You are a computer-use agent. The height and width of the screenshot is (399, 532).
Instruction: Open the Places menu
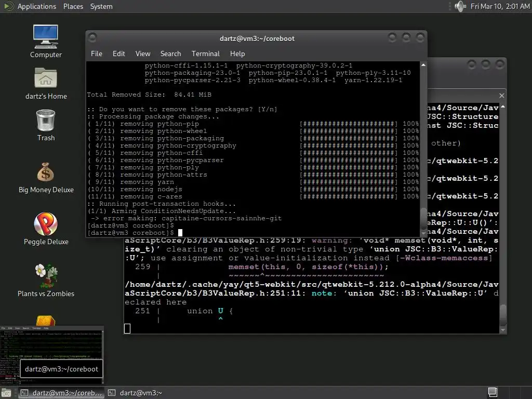pyautogui.click(x=73, y=6)
